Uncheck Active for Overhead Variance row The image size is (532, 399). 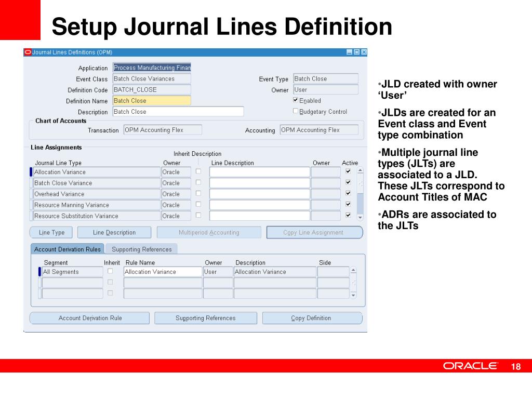[x=348, y=193]
